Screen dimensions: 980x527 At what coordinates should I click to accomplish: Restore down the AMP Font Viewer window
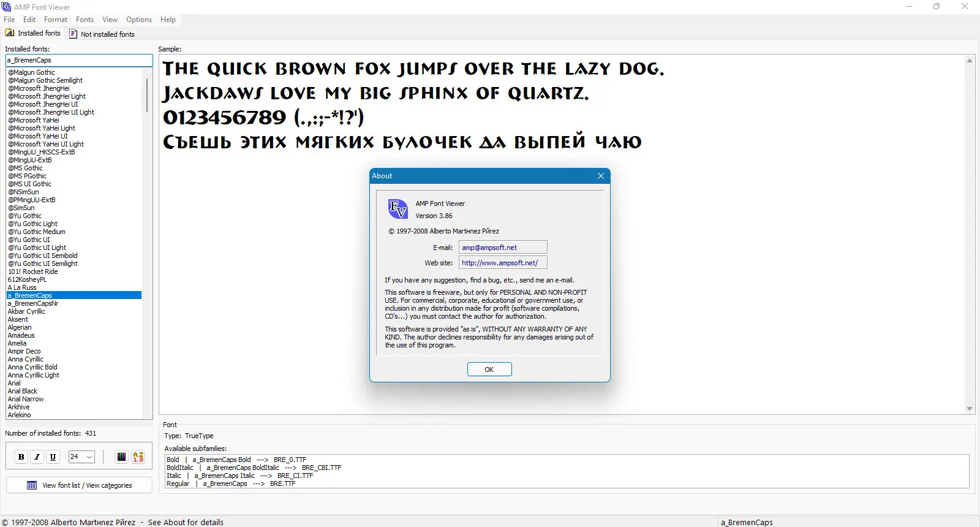coord(937,7)
